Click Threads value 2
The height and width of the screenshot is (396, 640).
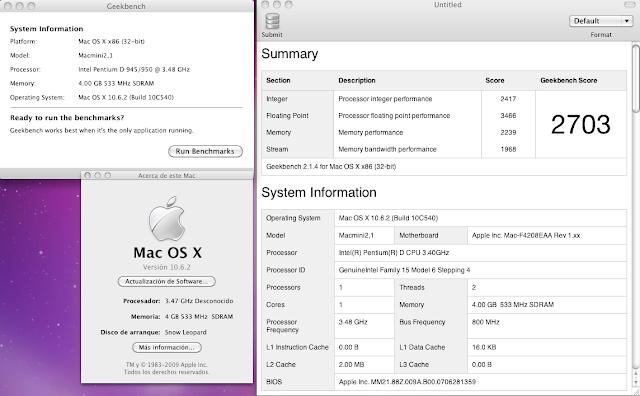(474, 287)
